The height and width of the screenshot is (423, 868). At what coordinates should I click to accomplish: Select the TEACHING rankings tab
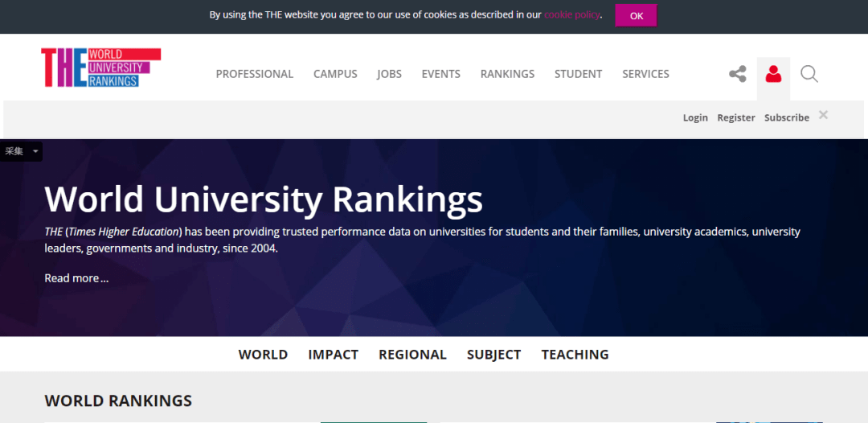(x=575, y=355)
